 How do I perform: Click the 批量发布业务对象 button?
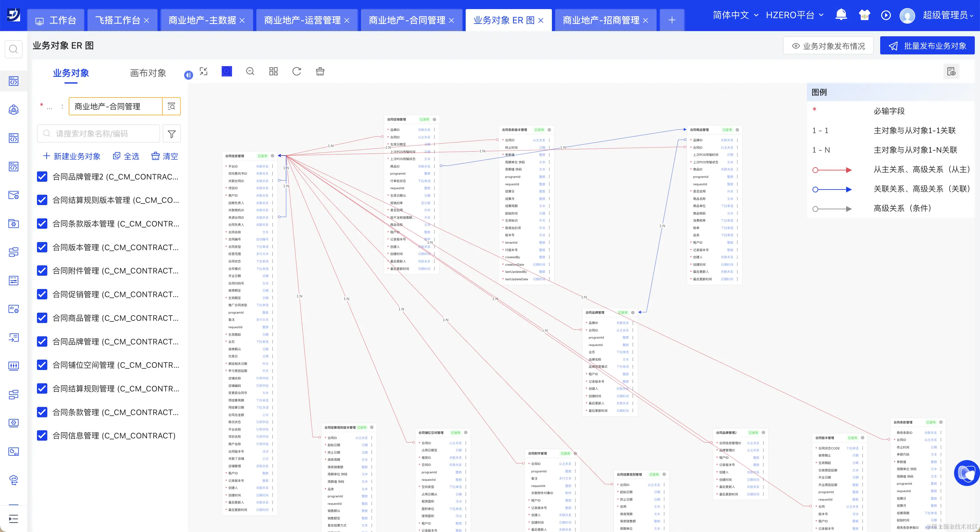click(927, 46)
